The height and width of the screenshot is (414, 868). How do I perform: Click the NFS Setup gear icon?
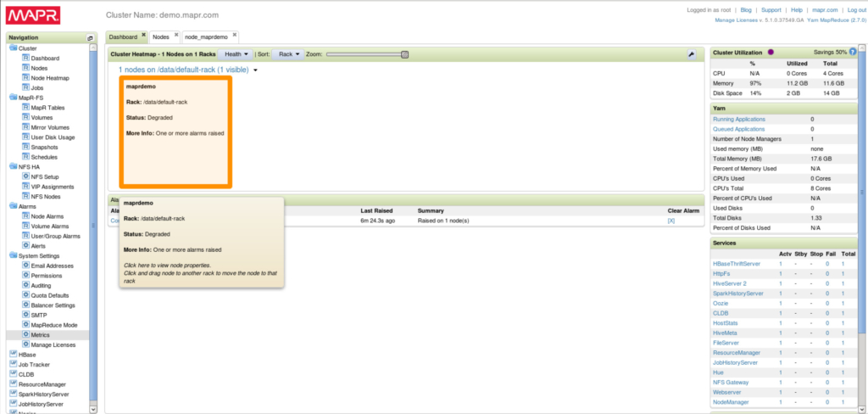pos(25,176)
